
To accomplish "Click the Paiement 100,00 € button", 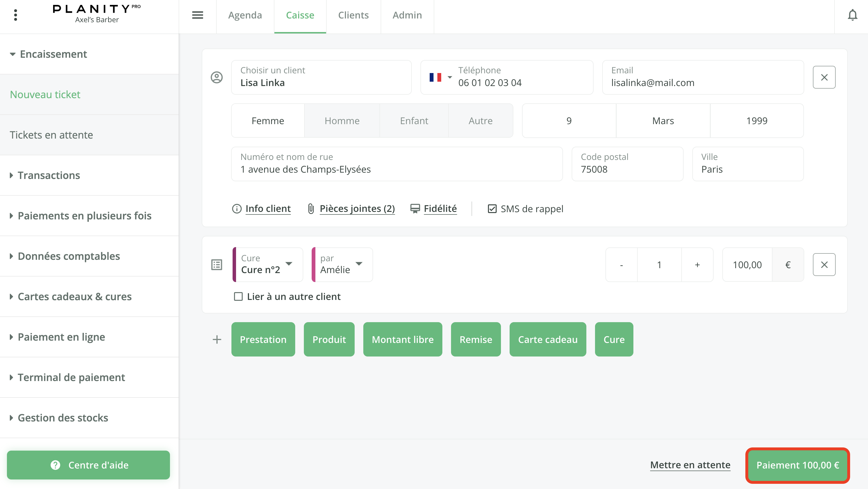I will [x=797, y=465].
